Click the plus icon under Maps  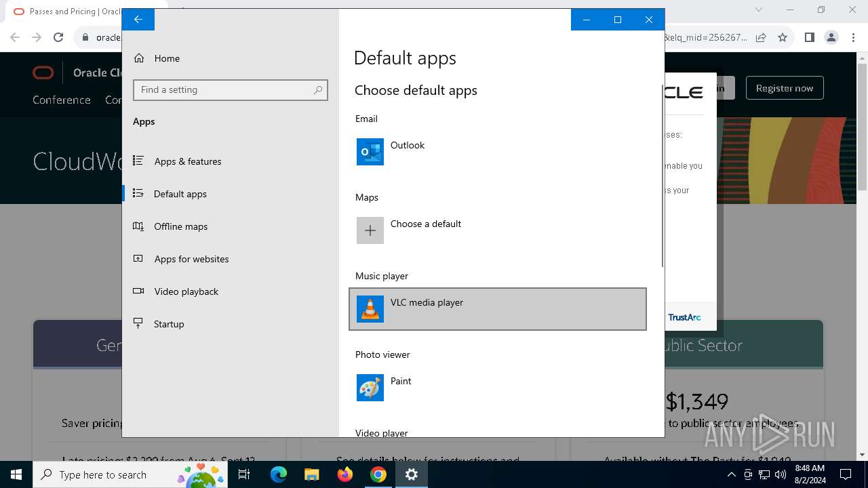[370, 230]
